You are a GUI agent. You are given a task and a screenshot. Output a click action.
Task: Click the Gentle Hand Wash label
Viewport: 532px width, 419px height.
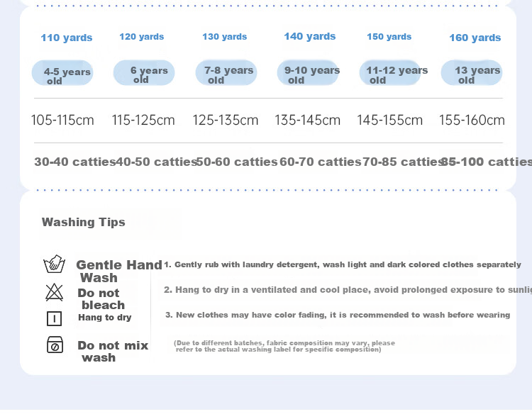119,272
